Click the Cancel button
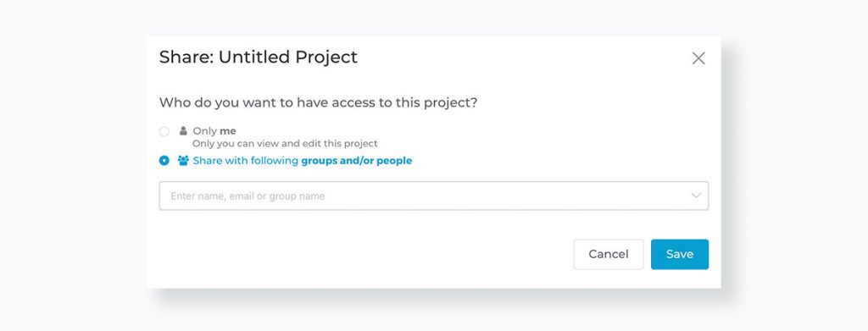The image size is (868, 331). point(609,254)
